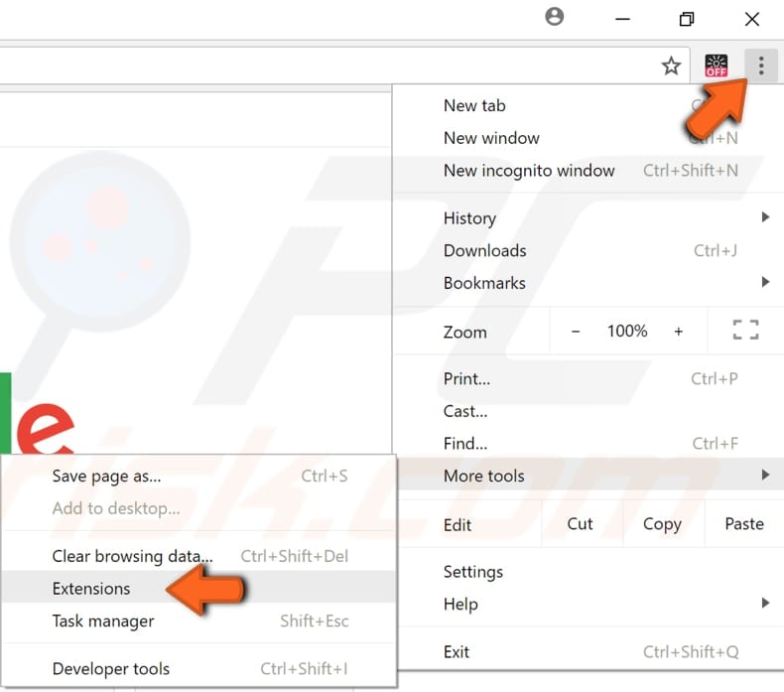Close the Chrome window
This screenshot has width=784, height=692.
coord(751,19)
